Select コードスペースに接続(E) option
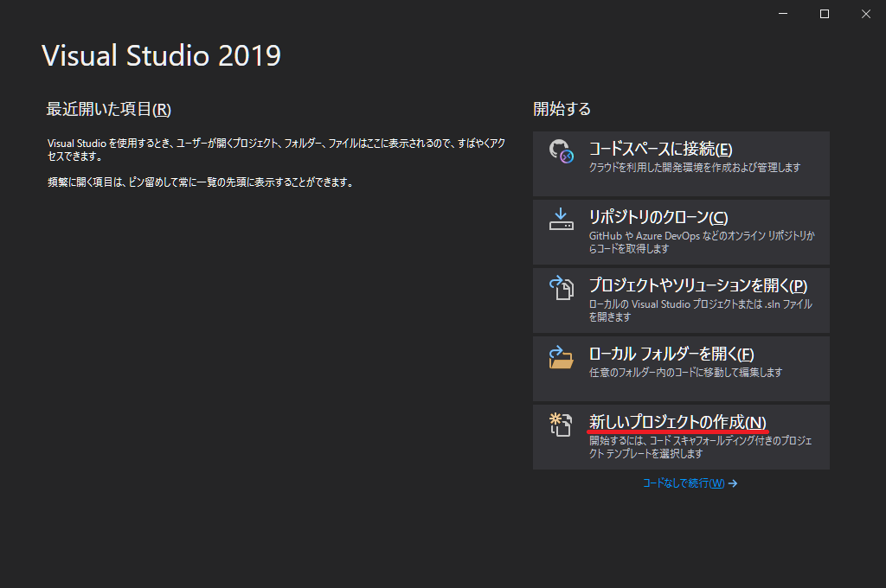Image resolution: width=886 pixels, height=588 pixels. pyautogui.click(x=660, y=149)
